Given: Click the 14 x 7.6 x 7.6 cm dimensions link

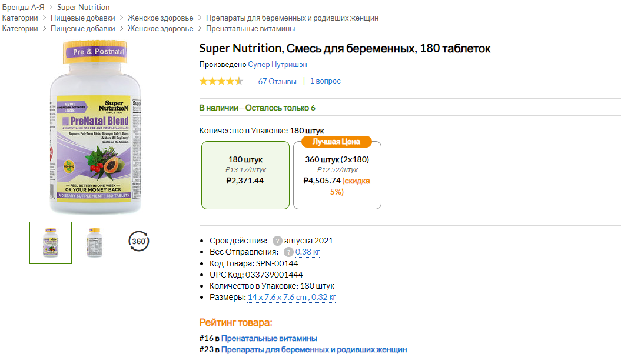Looking at the screenshot, I should click(x=277, y=297).
